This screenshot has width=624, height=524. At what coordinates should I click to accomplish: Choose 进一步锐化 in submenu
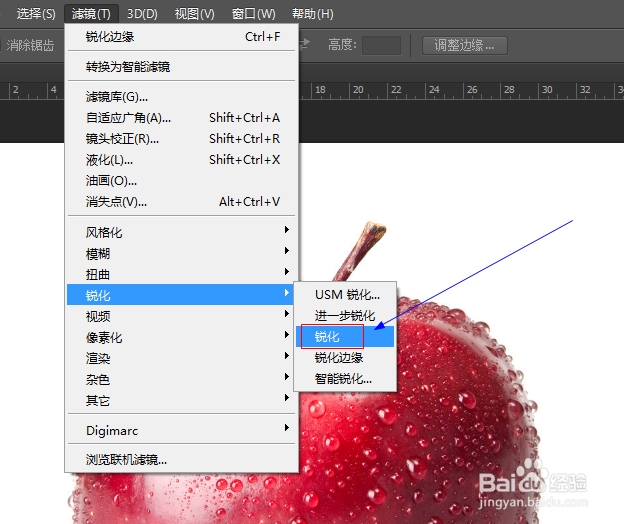tap(345, 316)
